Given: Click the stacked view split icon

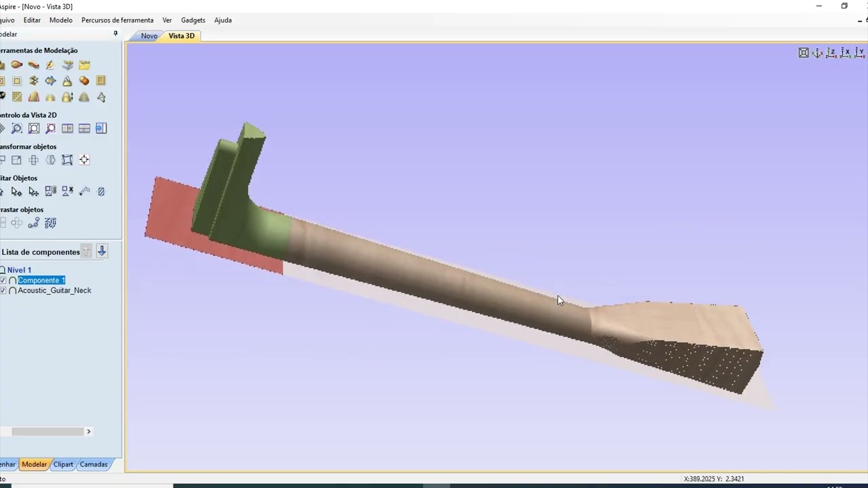Looking at the screenshot, I should click(84, 128).
